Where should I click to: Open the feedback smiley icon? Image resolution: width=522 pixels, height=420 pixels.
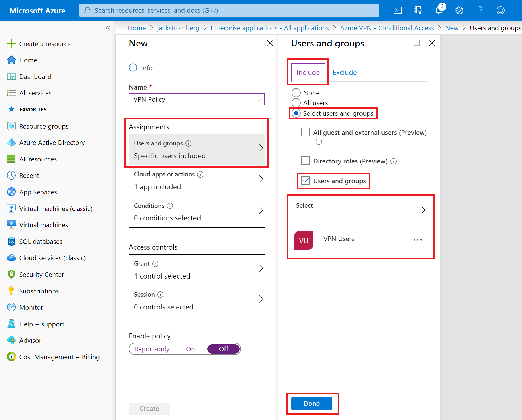point(500,11)
